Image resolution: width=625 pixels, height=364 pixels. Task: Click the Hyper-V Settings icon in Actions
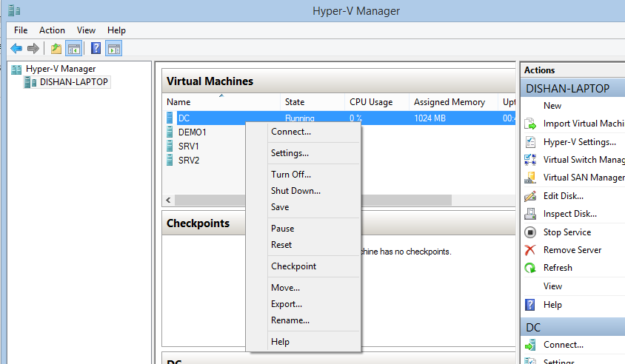530,142
